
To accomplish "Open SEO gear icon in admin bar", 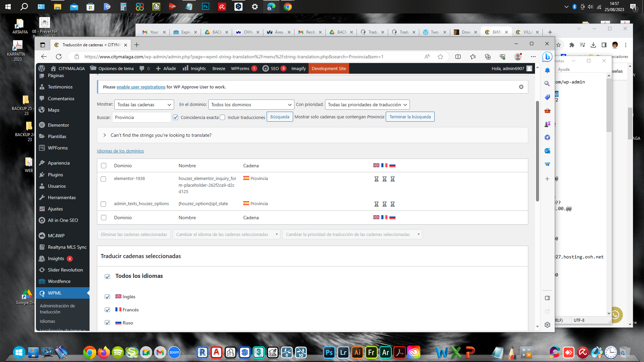I will (265, 68).
